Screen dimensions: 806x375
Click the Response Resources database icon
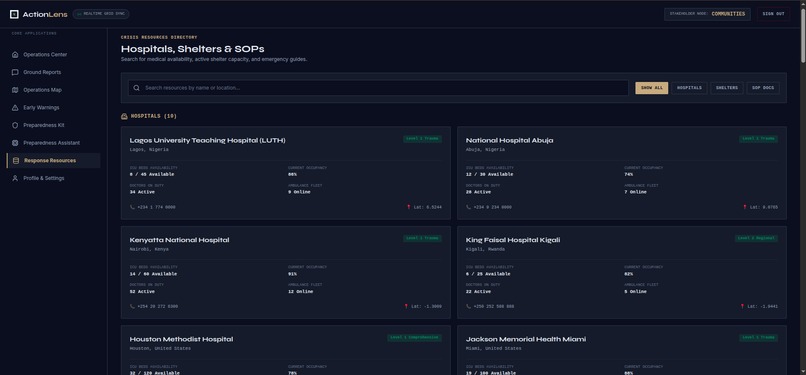(15, 161)
